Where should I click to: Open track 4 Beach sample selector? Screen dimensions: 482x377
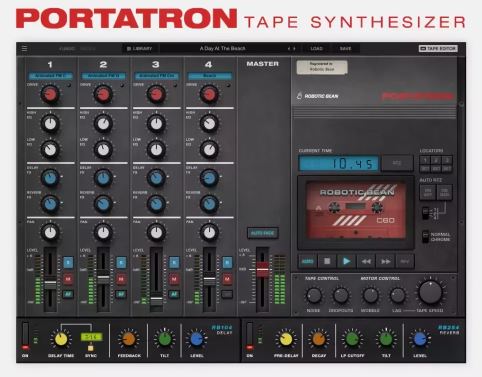tap(210, 76)
